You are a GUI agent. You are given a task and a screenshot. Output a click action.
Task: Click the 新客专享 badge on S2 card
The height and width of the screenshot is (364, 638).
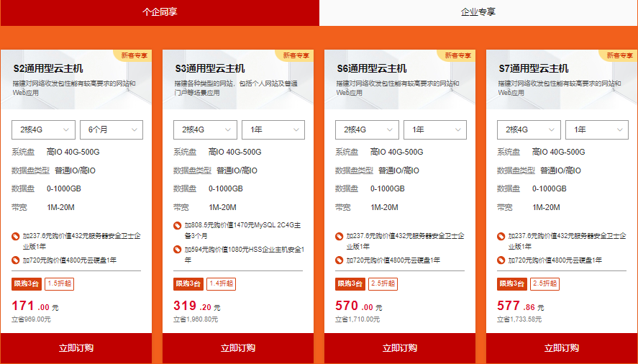(x=133, y=55)
